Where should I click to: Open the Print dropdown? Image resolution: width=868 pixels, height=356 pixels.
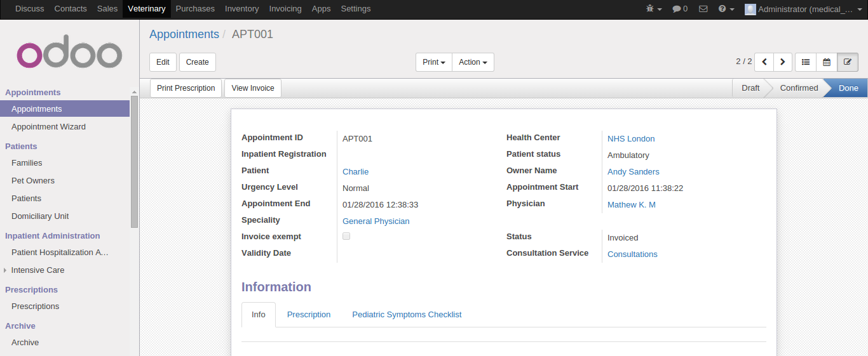[x=433, y=62]
